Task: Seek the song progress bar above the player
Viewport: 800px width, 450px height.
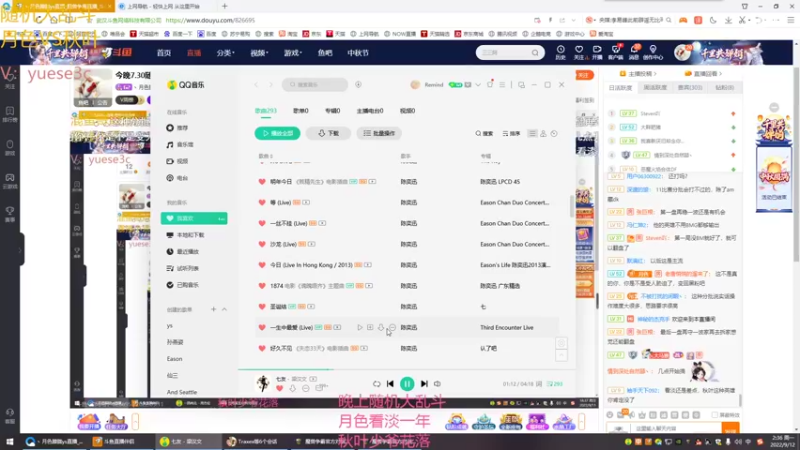Action: (x=407, y=369)
